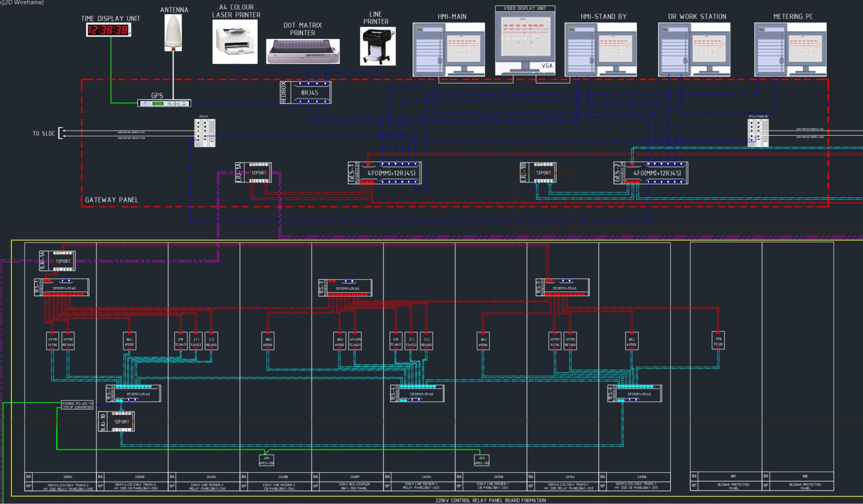Click the GPS receiver device block

click(x=164, y=104)
